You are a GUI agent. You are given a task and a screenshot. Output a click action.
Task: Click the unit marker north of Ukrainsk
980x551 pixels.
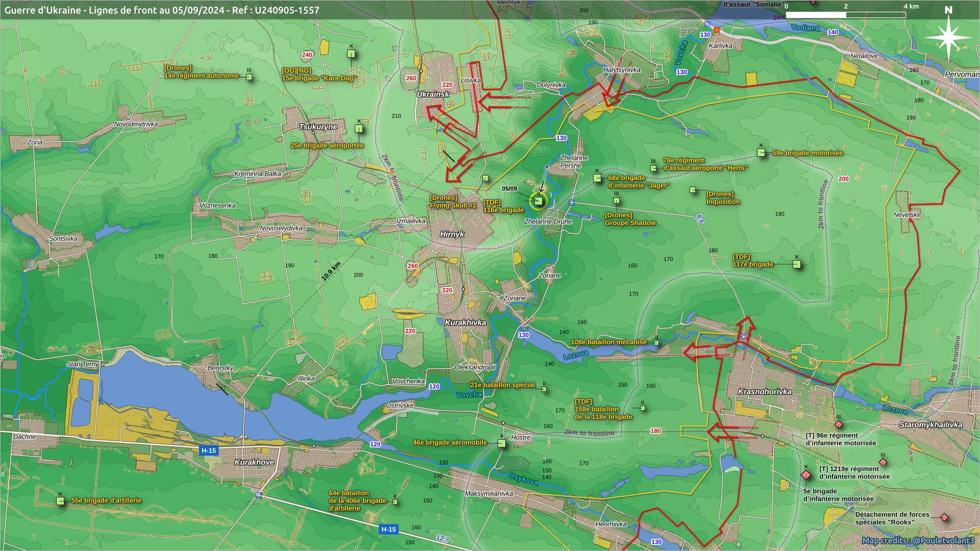coord(351,53)
